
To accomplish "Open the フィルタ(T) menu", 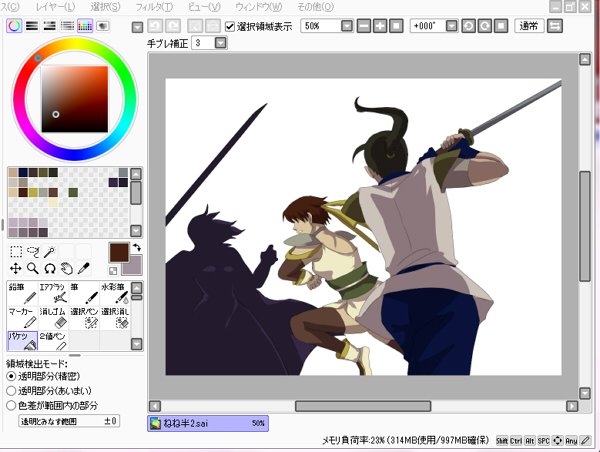I will tap(154, 7).
